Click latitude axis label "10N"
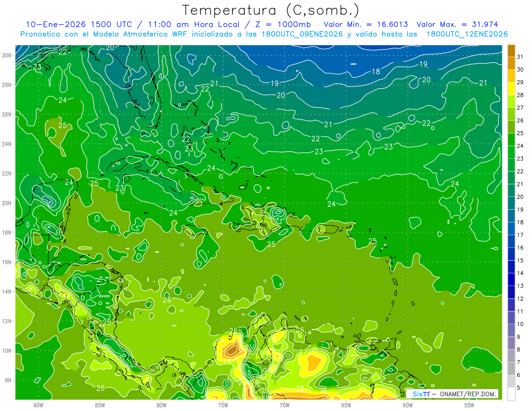 click(7, 351)
